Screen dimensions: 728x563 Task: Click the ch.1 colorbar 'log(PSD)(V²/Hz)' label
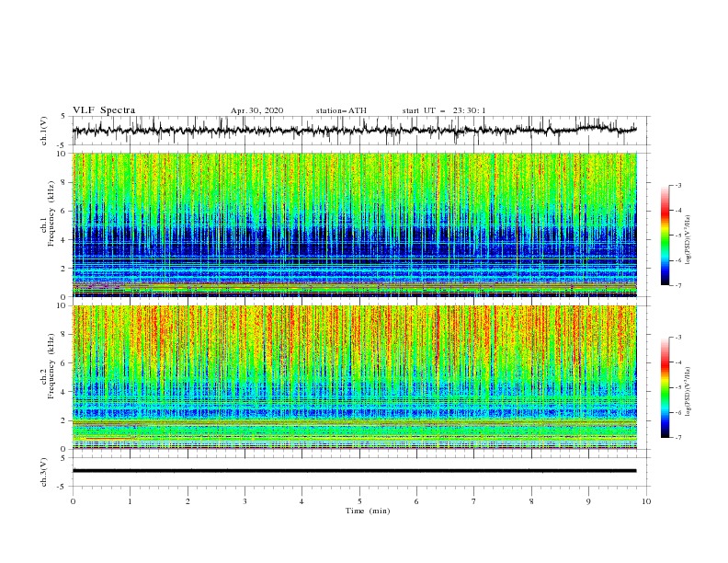(688, 240)
